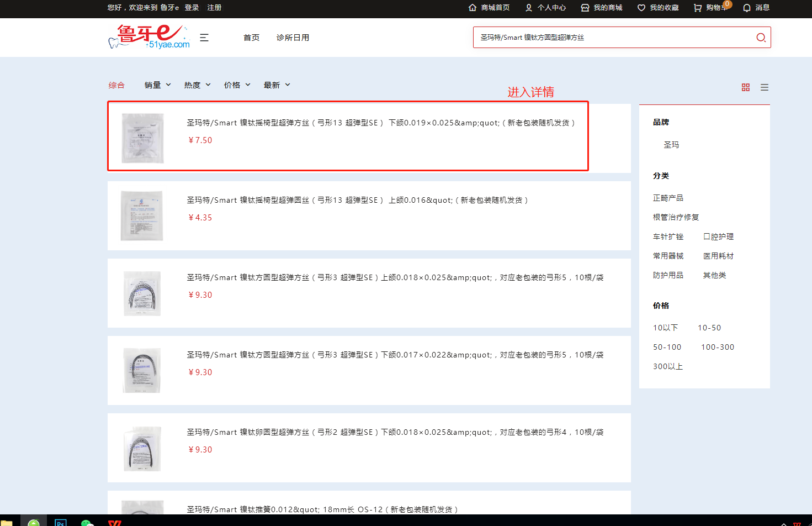812x526 pixels.
Task: Click the 51yae.com site logo
Action: point(149,37)
